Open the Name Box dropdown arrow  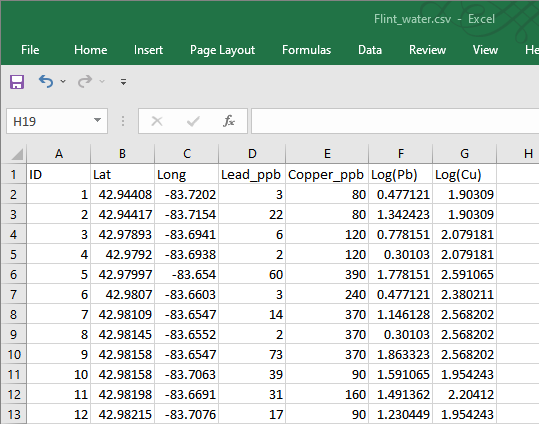pyautogui.click(x=97, y=120)
